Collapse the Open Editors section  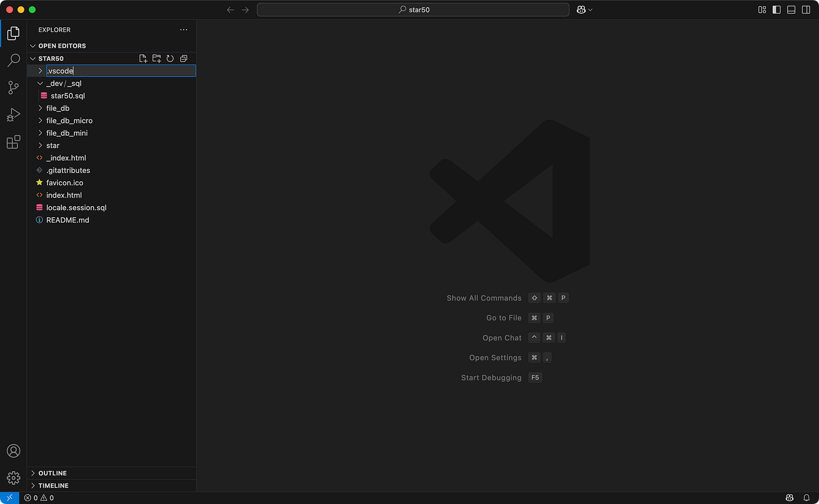pos(33,46)
